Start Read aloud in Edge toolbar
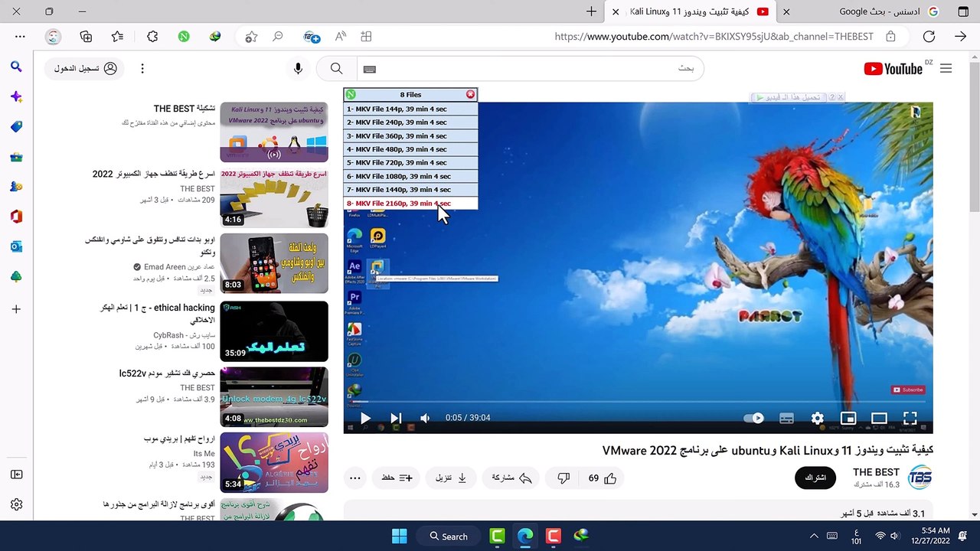The height and width of the screenshot is (551, 980). point(341,37)
